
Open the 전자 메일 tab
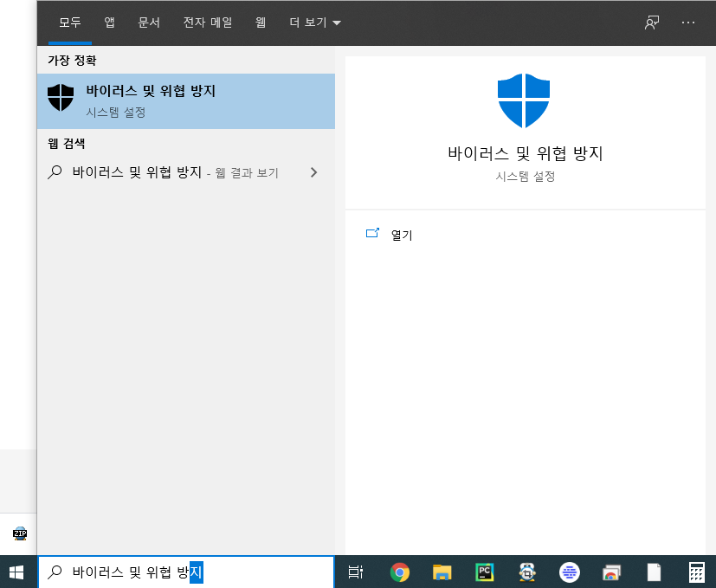[208, 23]
